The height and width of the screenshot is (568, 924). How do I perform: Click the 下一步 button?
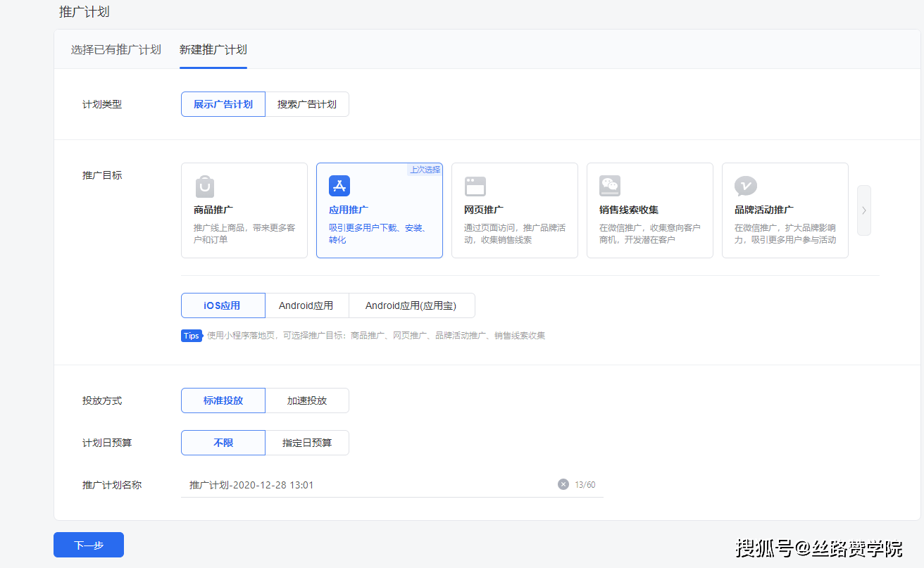point(89,545)
